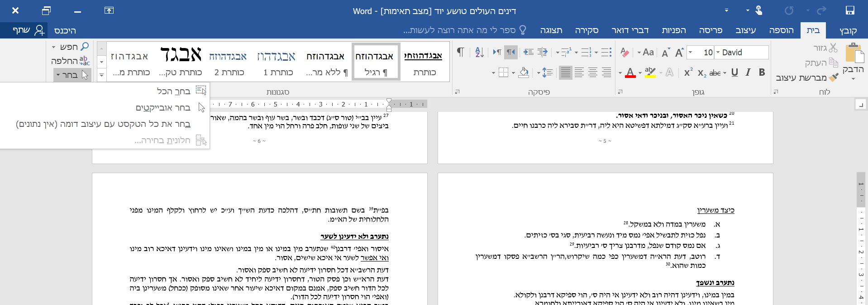Image resolution: width=868 pixels, height=305 pixels.
Task: Expand the styles gallery More arrow
Action: (101, 75)
